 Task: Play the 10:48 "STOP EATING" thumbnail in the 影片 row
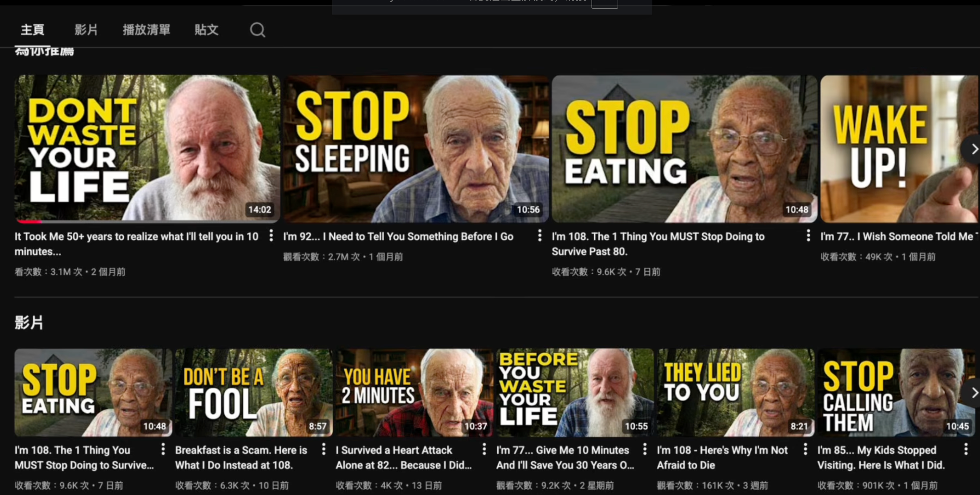[93, 392]
